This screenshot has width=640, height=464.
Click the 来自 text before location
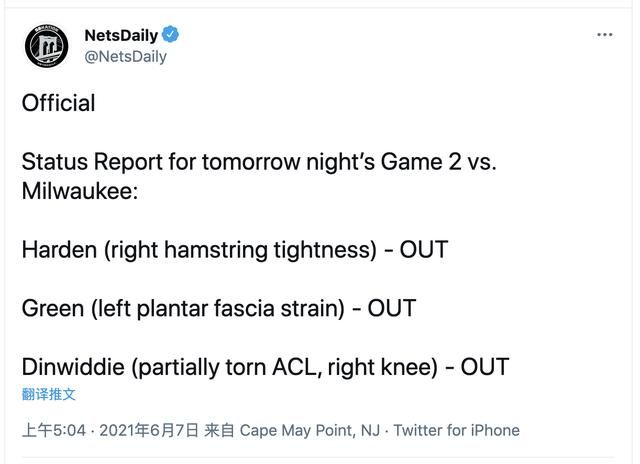coord(219,431)
